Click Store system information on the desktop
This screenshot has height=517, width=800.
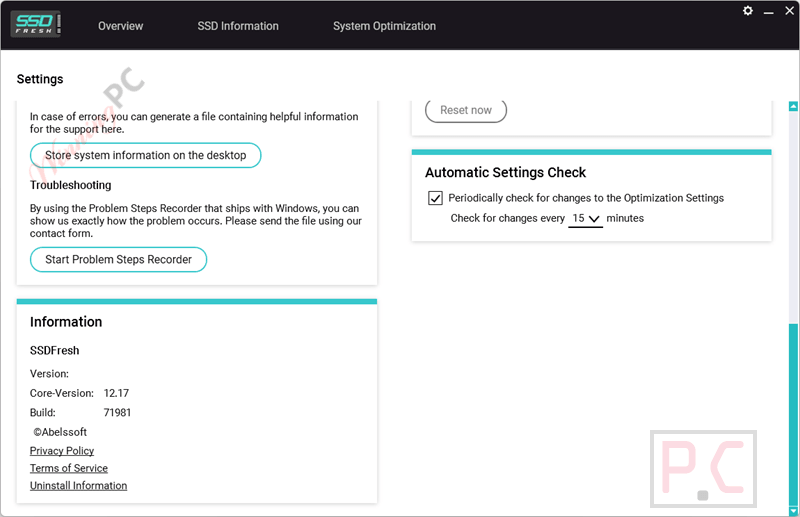(x=145, y=155)
